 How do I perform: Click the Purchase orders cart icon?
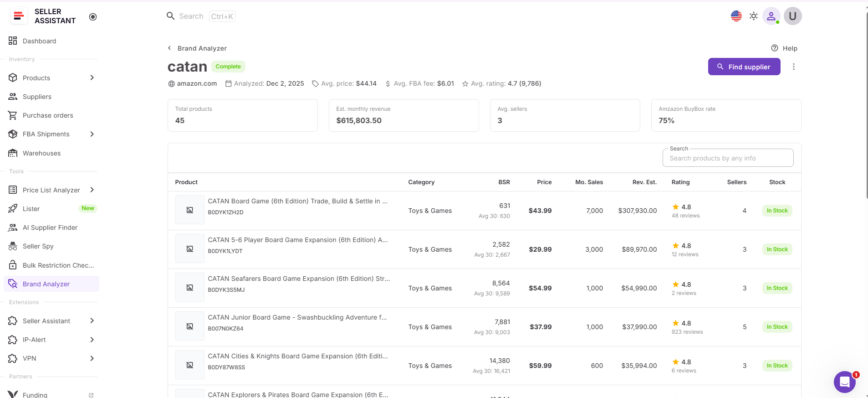click(13, 115)
